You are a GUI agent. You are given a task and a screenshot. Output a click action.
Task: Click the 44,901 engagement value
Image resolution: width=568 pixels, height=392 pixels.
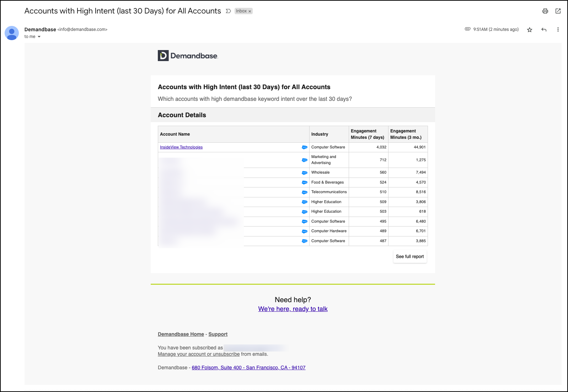(420, 147)
